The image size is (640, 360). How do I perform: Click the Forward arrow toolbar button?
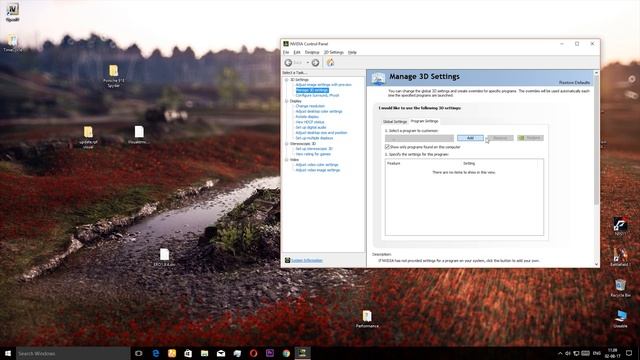[x=316, y=62]
